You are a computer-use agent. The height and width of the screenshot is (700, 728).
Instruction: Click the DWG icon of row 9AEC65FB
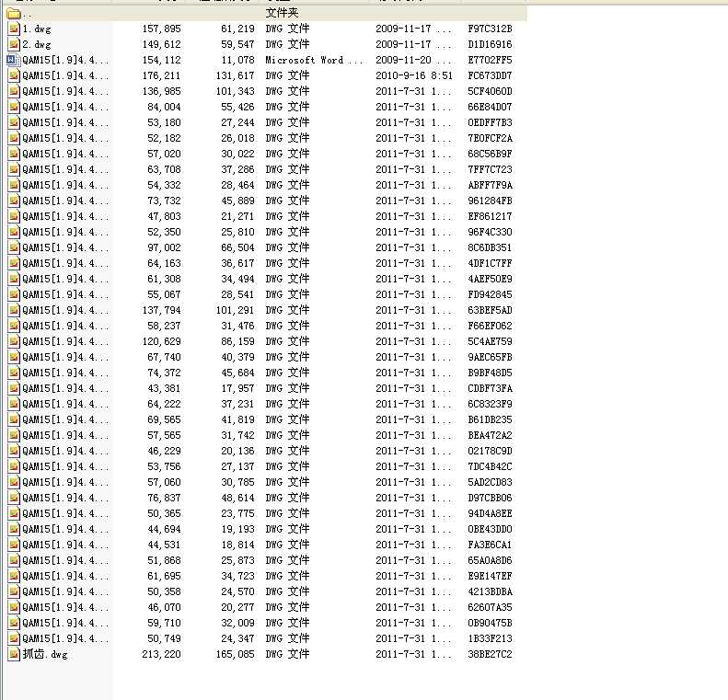(x=14, y=357)
